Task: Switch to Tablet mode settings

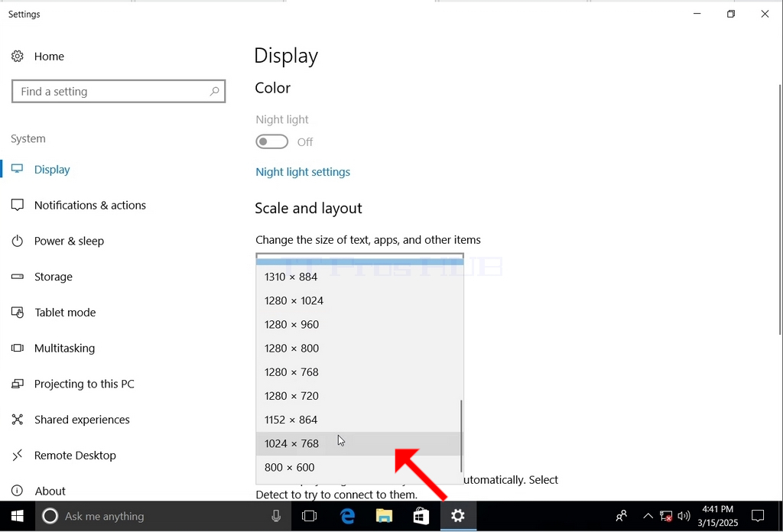Action: coord(65,313)
